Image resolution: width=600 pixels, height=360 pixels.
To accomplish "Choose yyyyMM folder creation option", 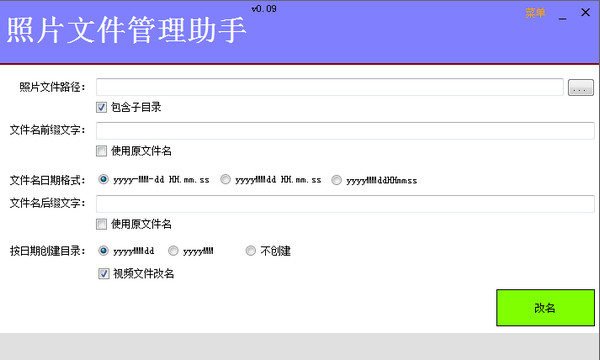I will [173, 251].
